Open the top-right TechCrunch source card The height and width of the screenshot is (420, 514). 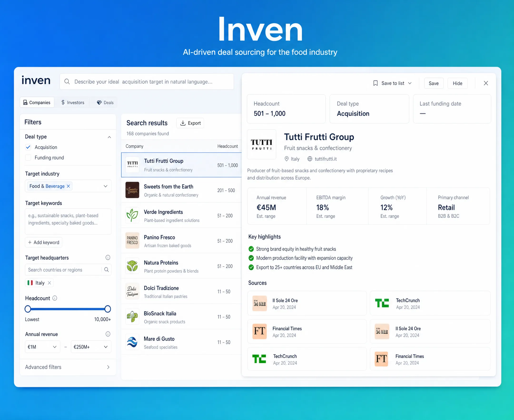tap(430, 303)
